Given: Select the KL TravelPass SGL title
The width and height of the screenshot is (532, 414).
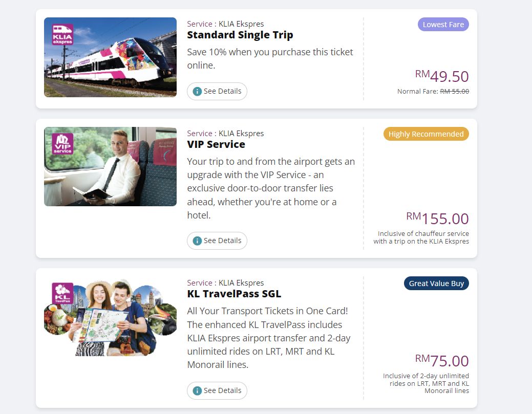Looking at the screenshot, I should pyautogui.click(x=234, y=294).
